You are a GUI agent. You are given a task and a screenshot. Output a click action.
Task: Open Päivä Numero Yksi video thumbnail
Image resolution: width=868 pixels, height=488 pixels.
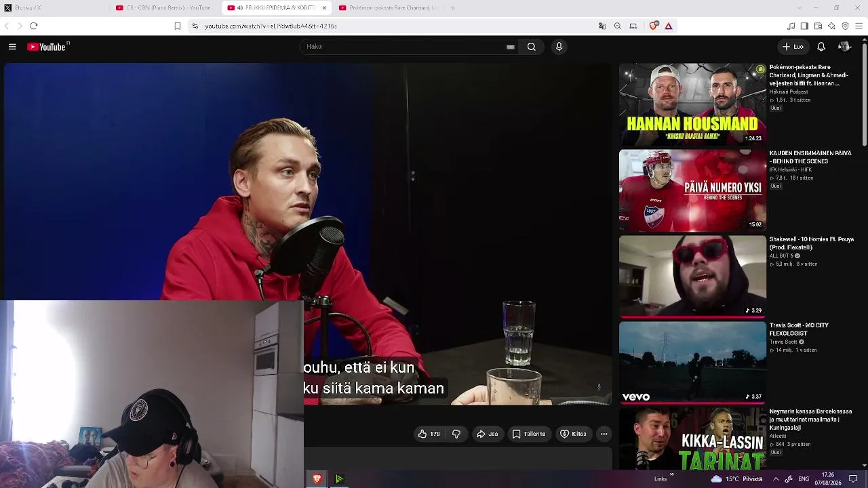click(692, 190)
